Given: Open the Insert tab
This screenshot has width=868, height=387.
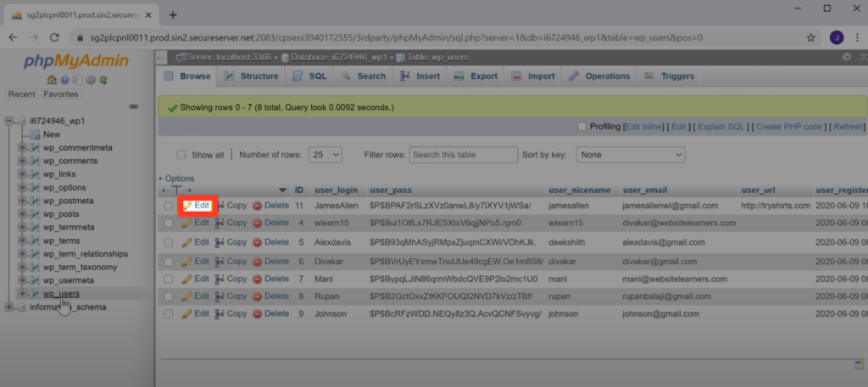Looking at the screenshot, I should 420,76.
